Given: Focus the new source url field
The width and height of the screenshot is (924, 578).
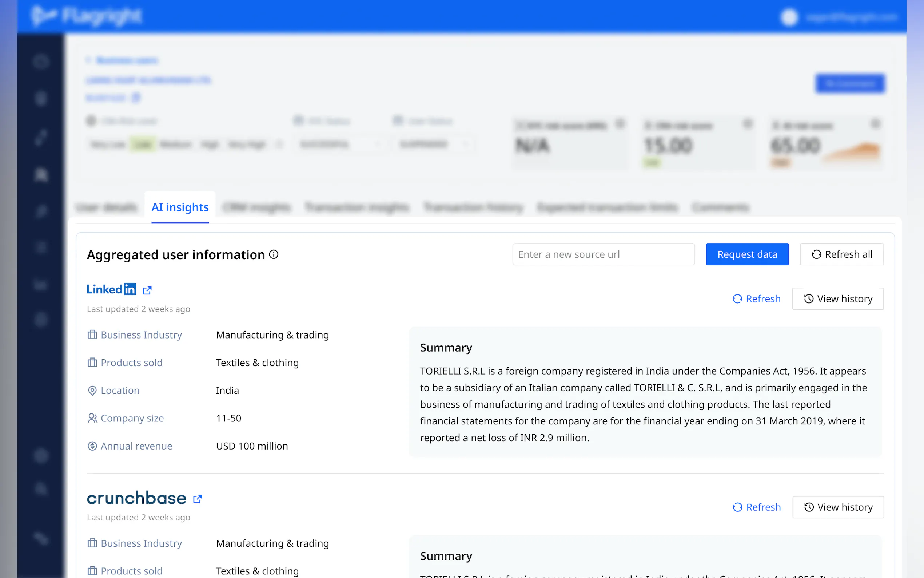Looking at the screenshot, I should point(603,254).
